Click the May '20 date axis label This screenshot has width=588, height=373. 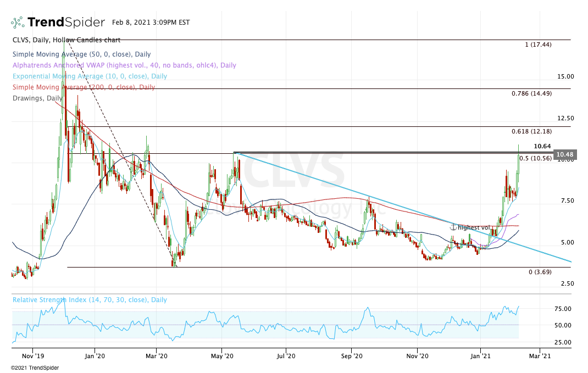tap(222, 356)
